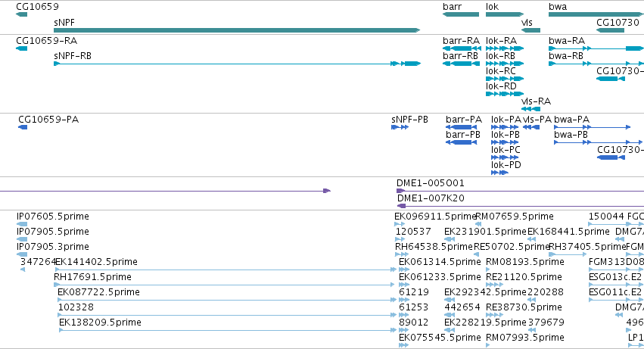Screen dimensions: 644x349
Task: Click the CG10730 gene label
Action: (618, 22)
